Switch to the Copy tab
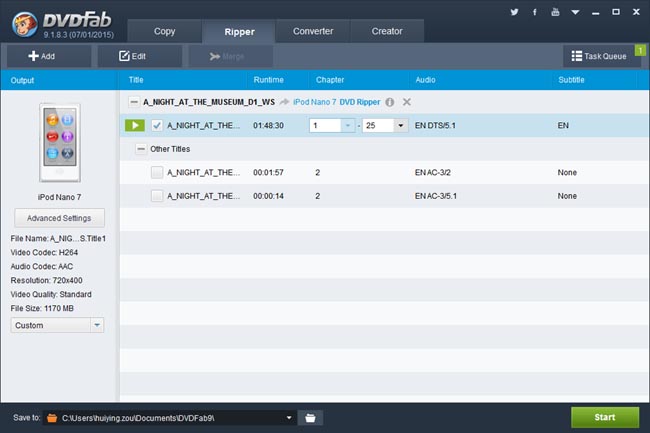This screenshot has height=433, width=650. point(164,31)
